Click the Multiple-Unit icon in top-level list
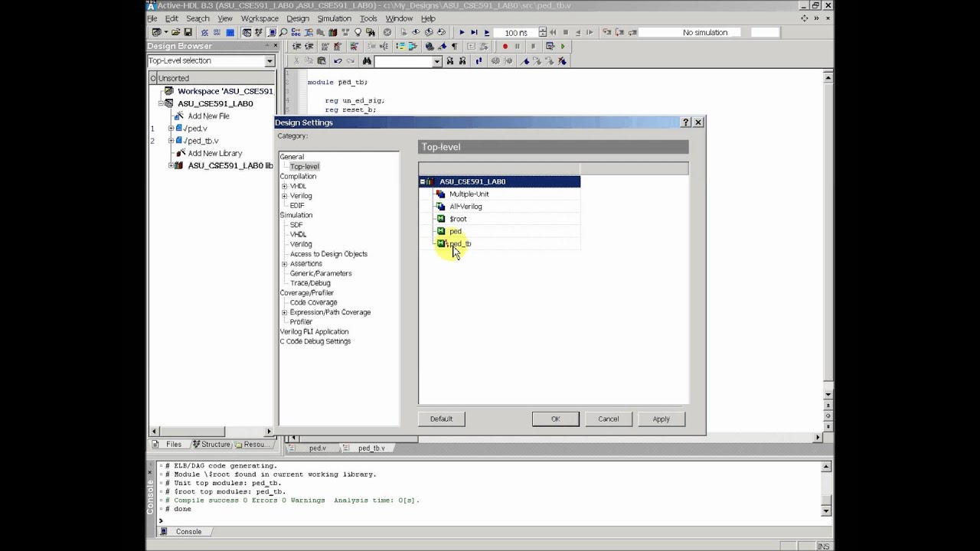The width and height of the screenshot is (980, 551). 440,194
